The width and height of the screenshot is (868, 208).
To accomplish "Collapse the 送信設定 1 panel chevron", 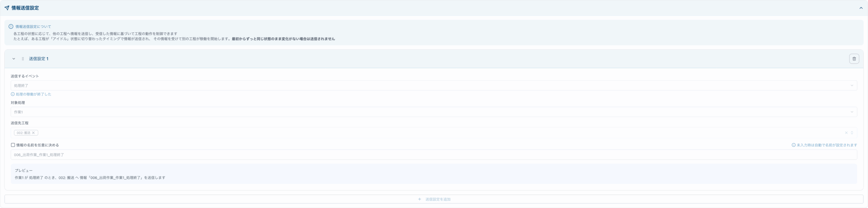I will [x=14, y=59].
